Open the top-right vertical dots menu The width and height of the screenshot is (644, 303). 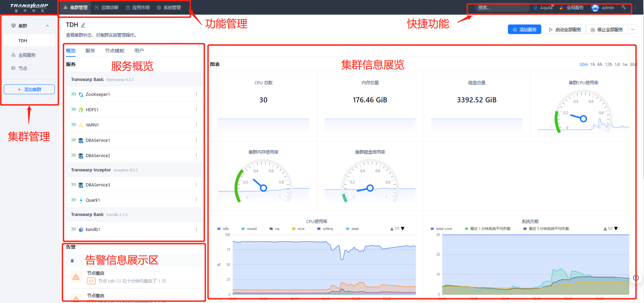(x=635, y=7)
